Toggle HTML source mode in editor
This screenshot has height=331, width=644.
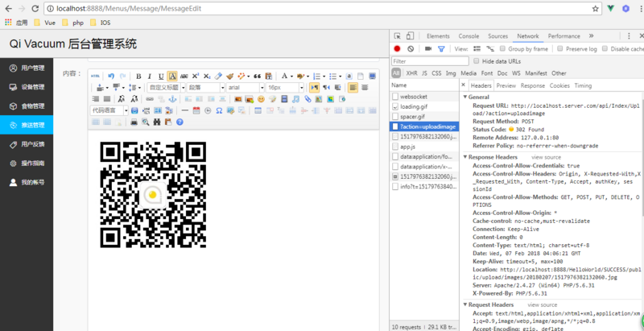tap(95, 76)
